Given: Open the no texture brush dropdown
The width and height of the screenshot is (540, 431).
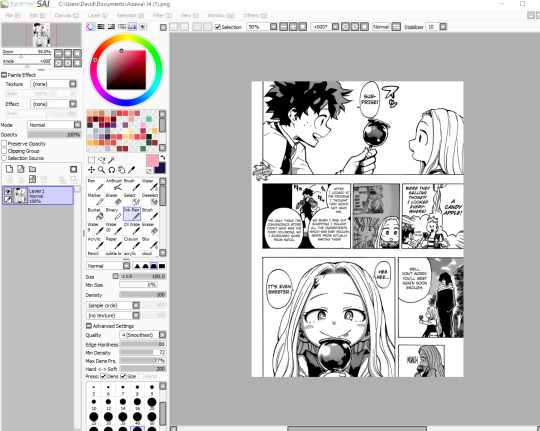Looking at the screenshot, I should point(136,315).
